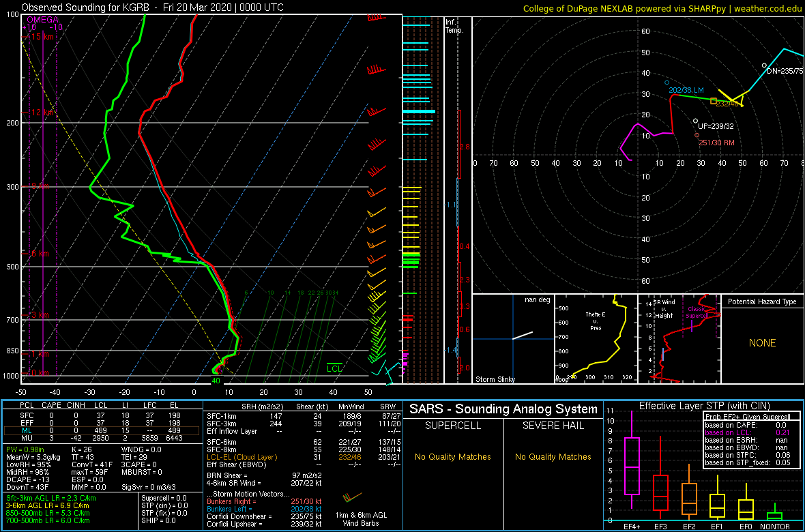Image resolution: width=805 pixels, height=532 pixels.
Task: Select the 251/30 RM hodograph label
Action: (x=716, y=143)
